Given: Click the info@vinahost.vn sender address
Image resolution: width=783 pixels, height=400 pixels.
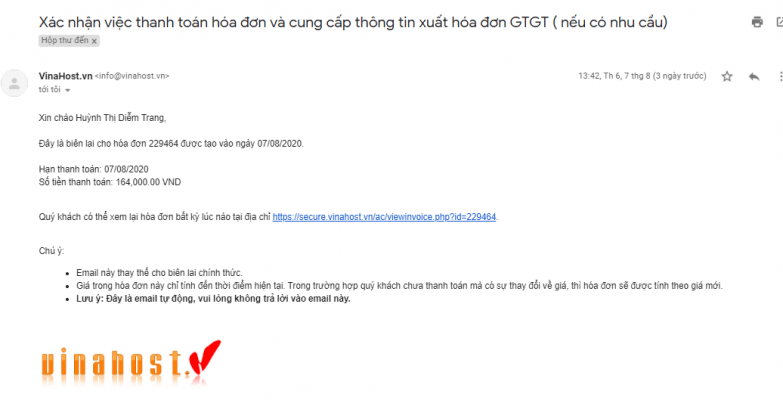Looking at the screenshot, I should pyautogui.click(x=132, y=76).
